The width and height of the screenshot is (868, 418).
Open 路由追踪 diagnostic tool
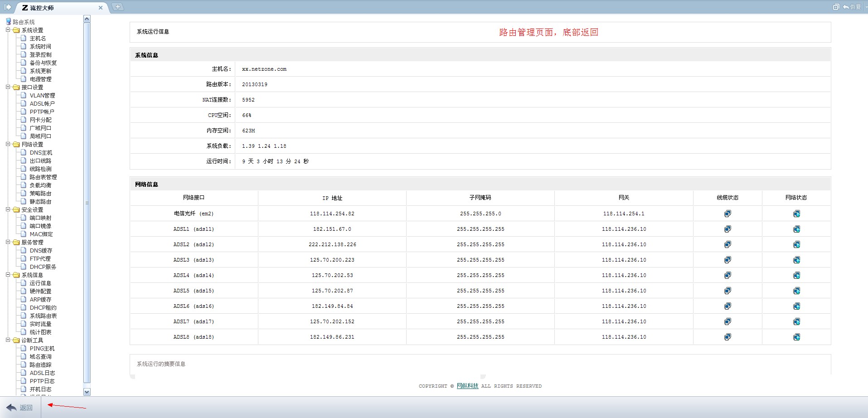(x=40, y=365)
